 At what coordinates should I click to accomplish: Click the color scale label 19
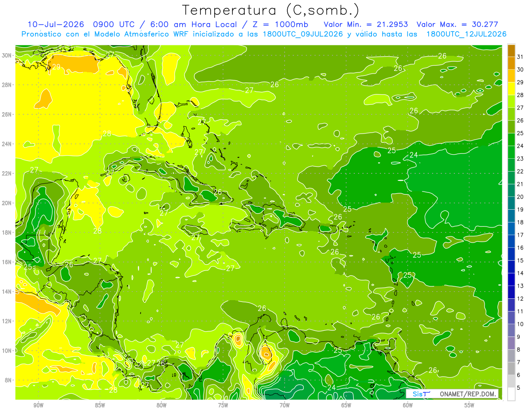click(521, 210)
